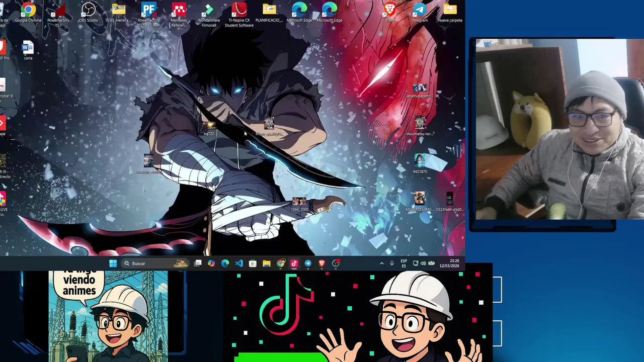Open the TESIS_Herrera folder on desktop
Viewport: 644px width, 362px height.
point(118,13)
